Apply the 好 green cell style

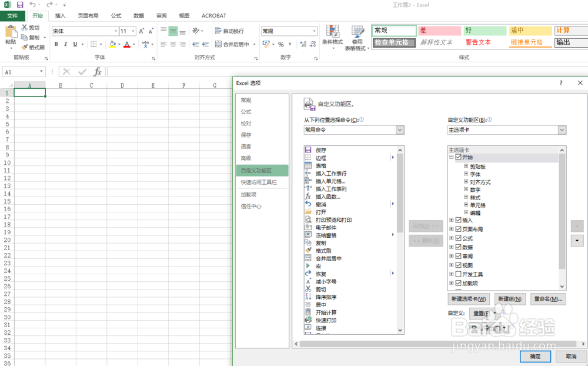485,31
